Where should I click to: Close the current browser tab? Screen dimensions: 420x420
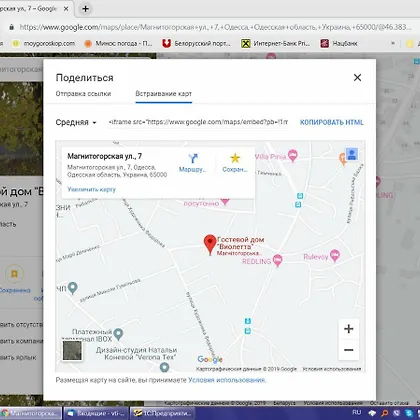point(66,9)
